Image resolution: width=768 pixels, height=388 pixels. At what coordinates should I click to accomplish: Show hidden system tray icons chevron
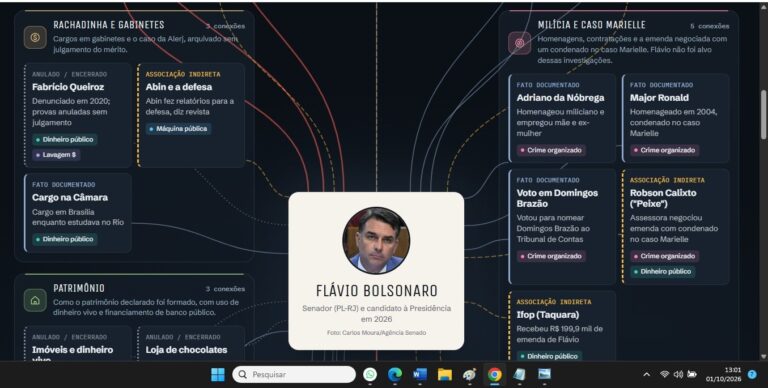[647, 375]
